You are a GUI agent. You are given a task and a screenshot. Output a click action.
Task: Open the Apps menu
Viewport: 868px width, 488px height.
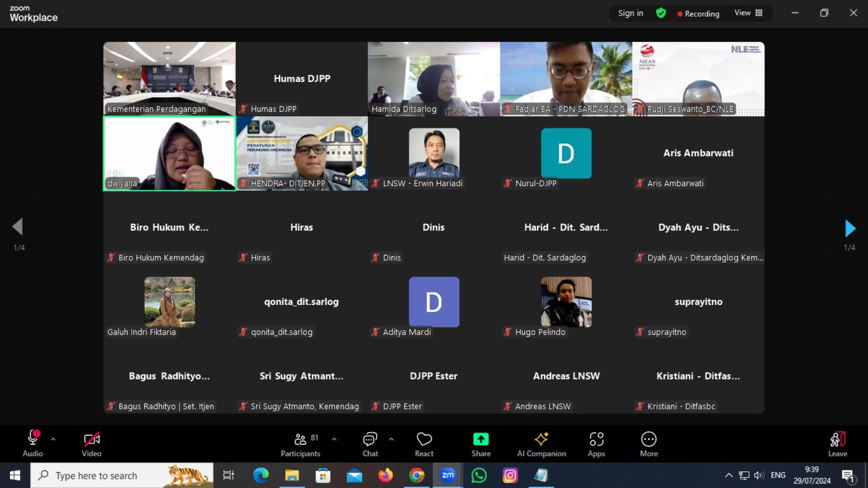pos(596,444)
